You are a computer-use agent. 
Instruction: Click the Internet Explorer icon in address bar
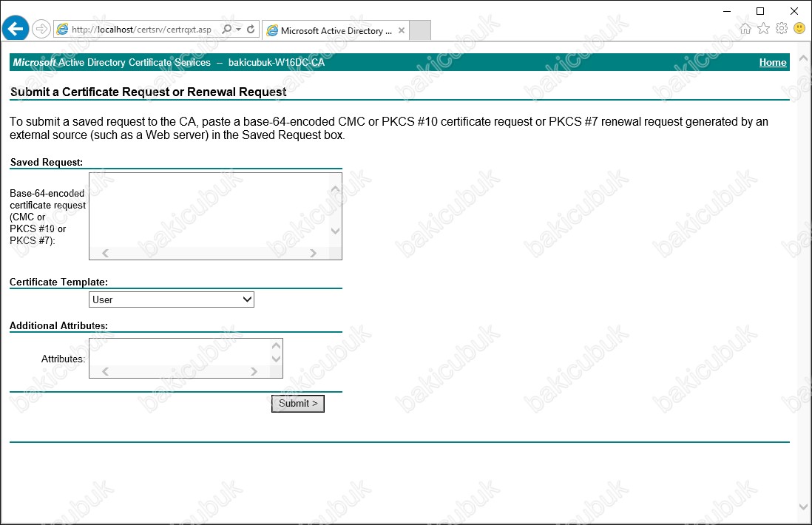pos(62,29)
